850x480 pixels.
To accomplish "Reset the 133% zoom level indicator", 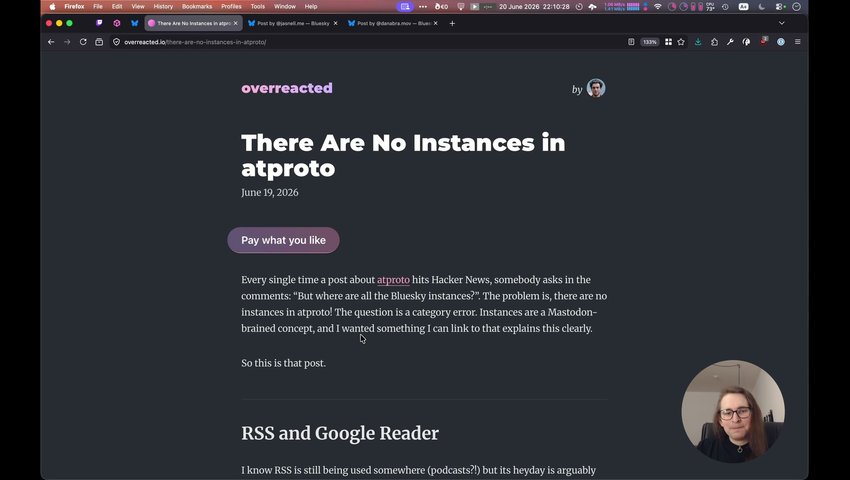I will tap(650, 42).
